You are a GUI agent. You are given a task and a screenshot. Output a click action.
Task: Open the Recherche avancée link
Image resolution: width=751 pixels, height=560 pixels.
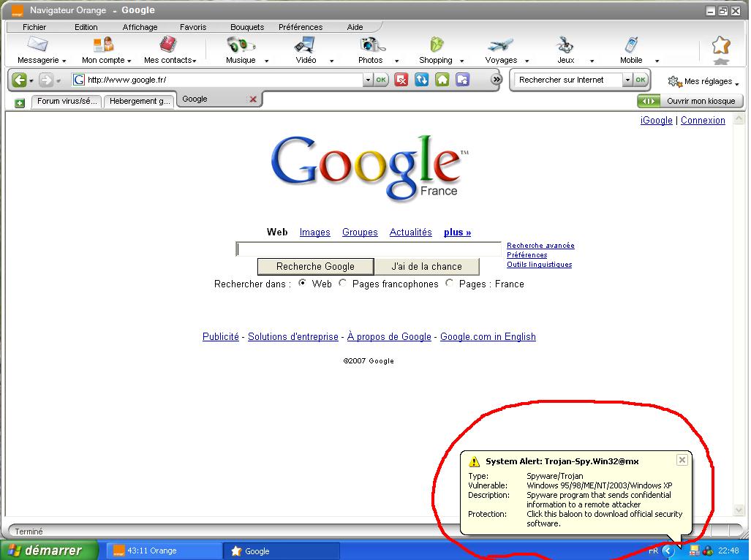[540, 246]
